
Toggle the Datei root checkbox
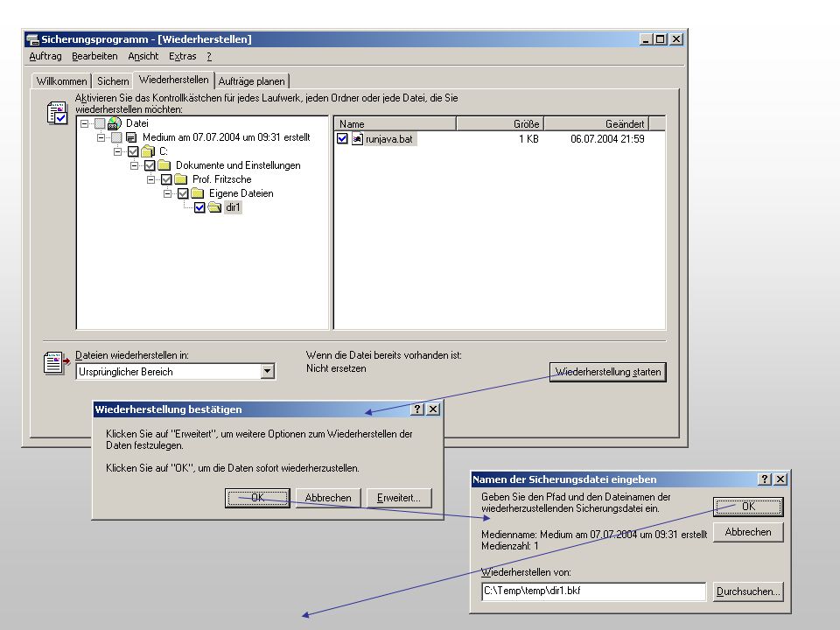(x=100, y=123)
